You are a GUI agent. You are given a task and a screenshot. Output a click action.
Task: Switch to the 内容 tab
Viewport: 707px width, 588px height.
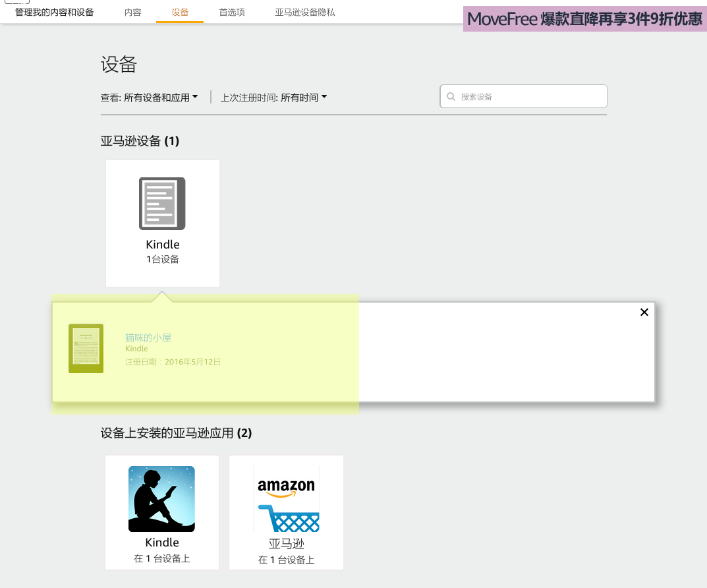click(132, 13)
